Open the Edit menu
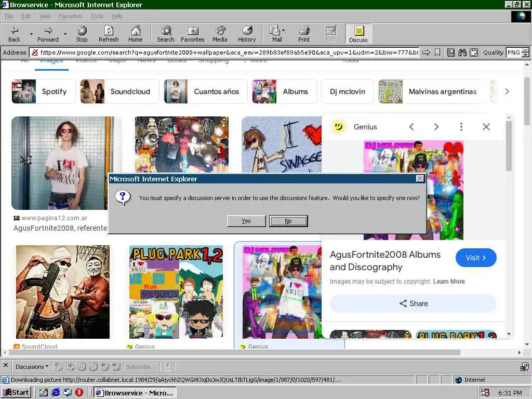532x399 pixels. click(x=25, y=16)
